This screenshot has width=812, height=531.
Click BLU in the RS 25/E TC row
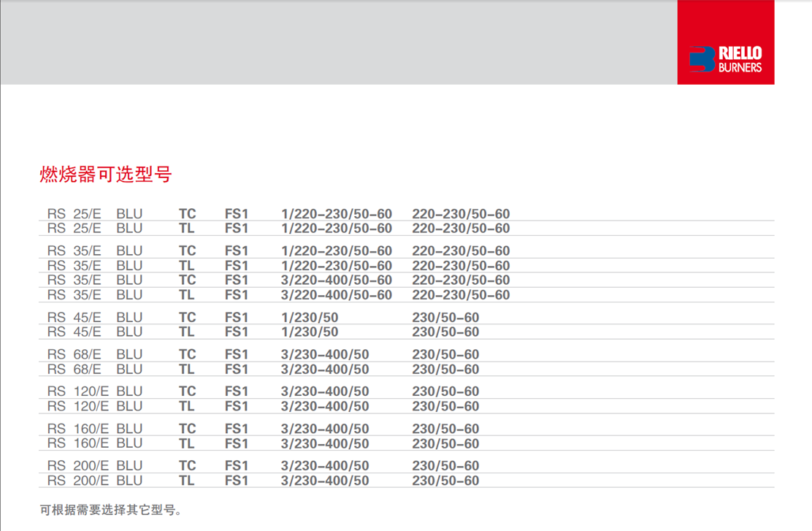pyautogui.click(x=129, y=214)
